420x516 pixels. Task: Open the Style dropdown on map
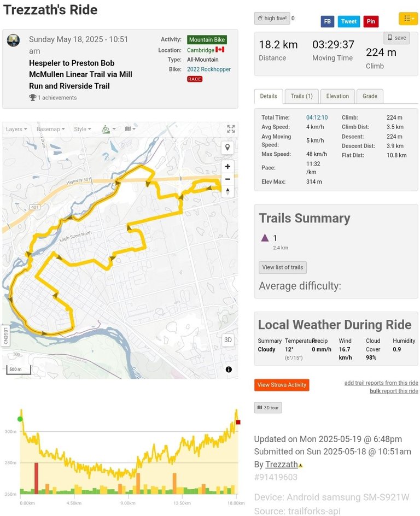click(x=82, y=129)
